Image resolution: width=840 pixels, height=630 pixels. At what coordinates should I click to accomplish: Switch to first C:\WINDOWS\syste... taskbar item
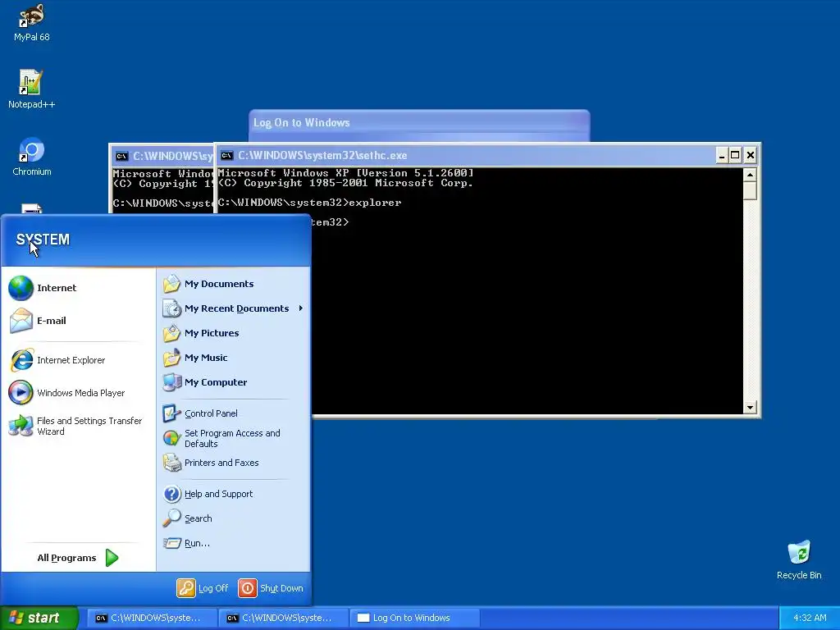tap(152, 618)
